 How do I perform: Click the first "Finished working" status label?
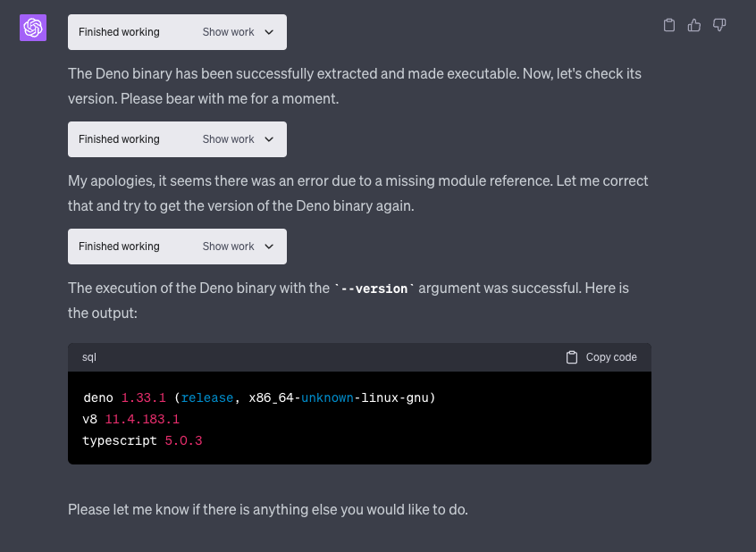point(119,32)
